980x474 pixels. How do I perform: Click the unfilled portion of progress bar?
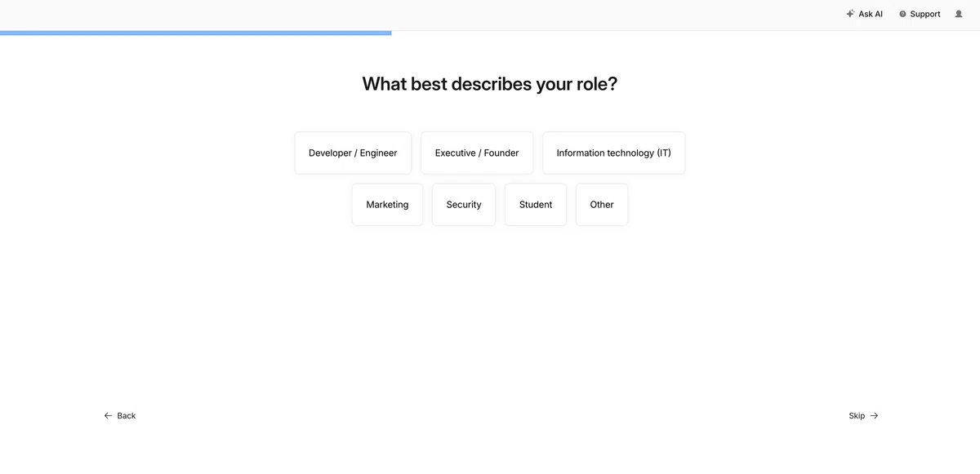tap(686, 33)
